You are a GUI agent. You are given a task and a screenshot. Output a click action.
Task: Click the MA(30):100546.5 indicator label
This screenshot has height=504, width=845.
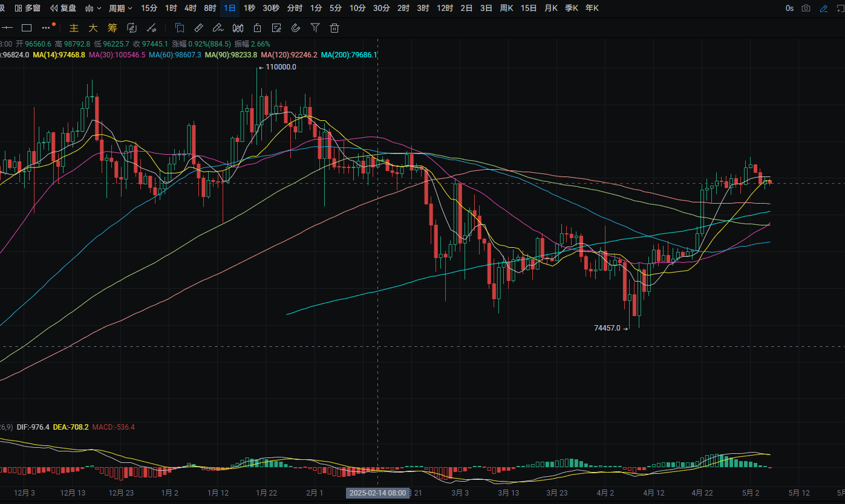pos(117,54)
